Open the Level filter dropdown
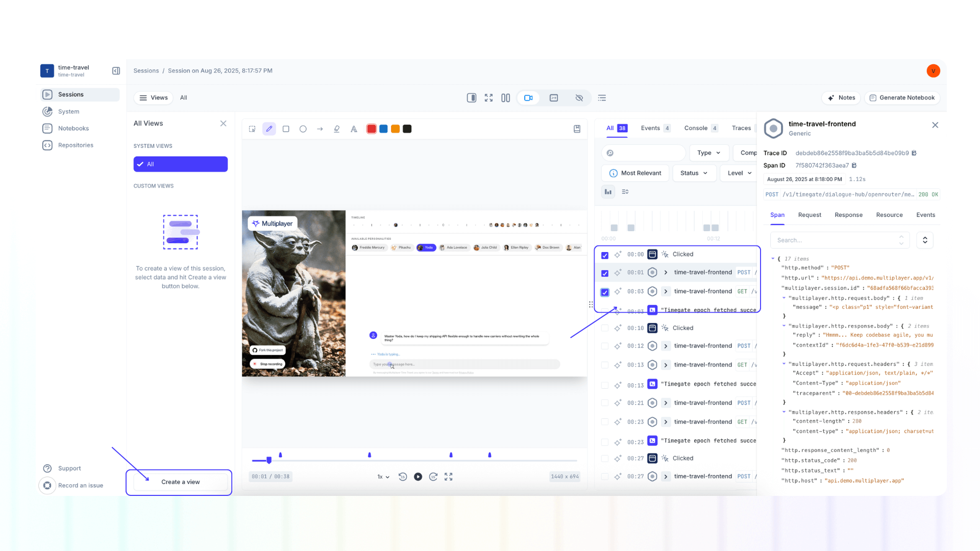Viewport: 980px width, 551px height. tap(739, 173)
